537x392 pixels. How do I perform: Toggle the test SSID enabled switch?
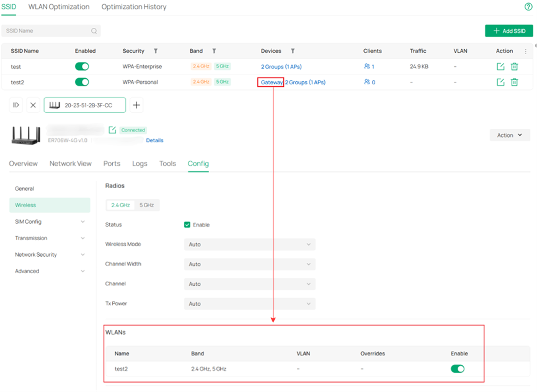(82, 66)
